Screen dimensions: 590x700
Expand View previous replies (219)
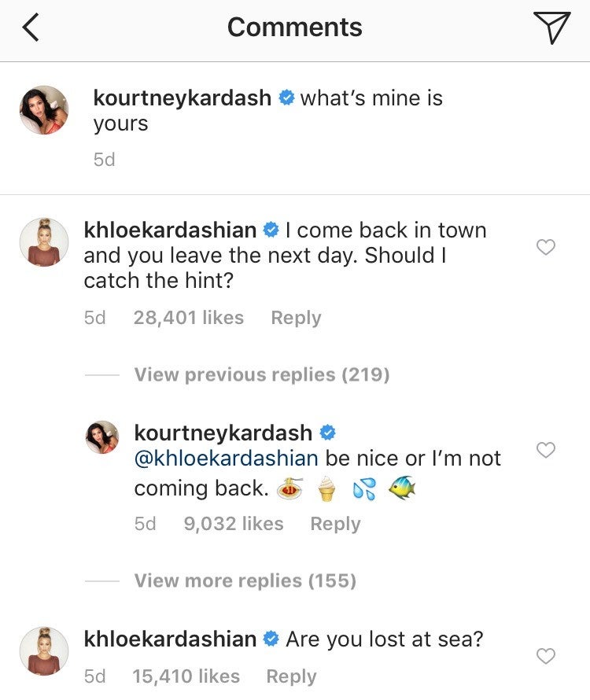pyautogui.click(x=261, y=374)
